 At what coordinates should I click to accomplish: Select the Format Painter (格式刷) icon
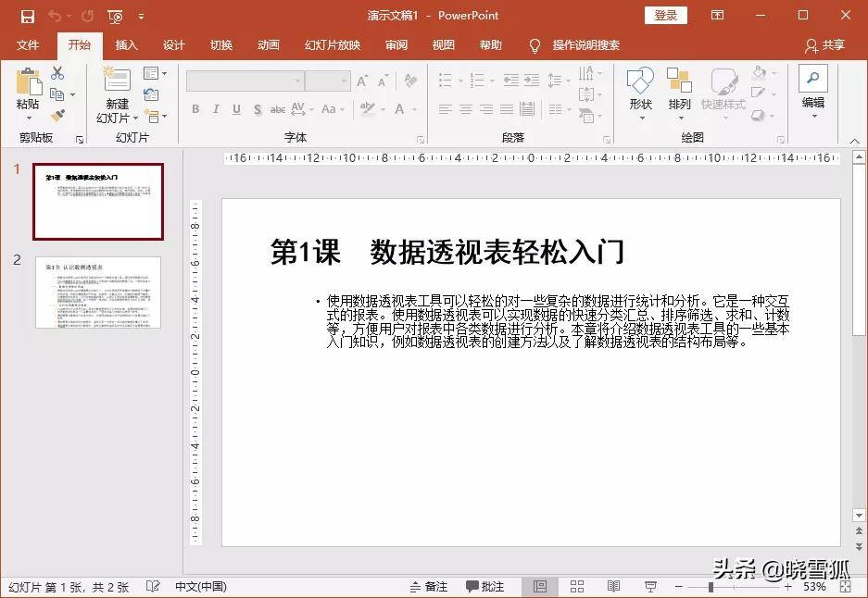59,113
